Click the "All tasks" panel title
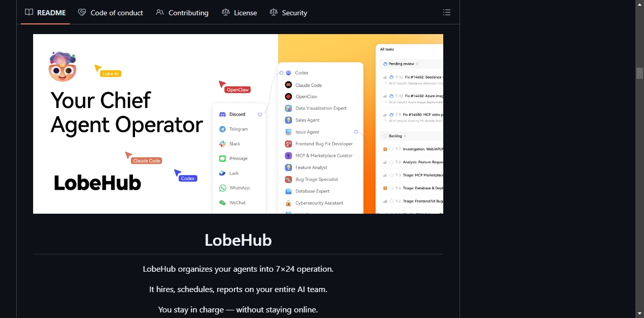644x318 pixels. click(387, 49)
